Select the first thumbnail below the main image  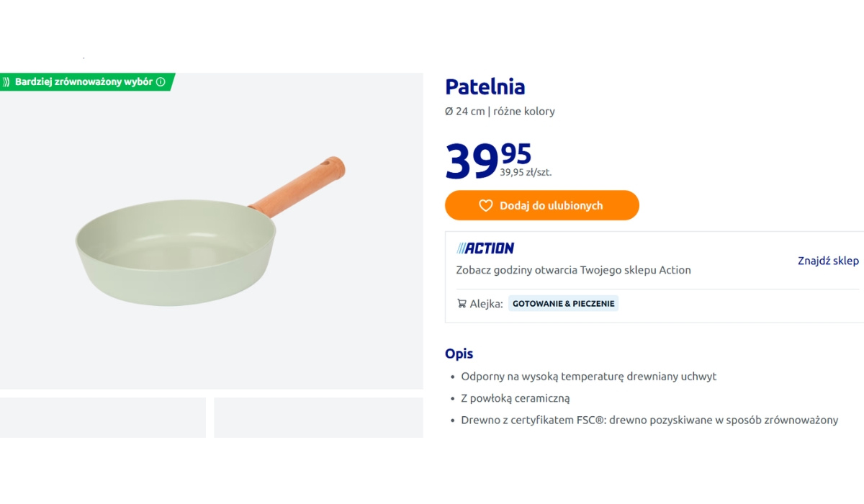tap(103, 418)
